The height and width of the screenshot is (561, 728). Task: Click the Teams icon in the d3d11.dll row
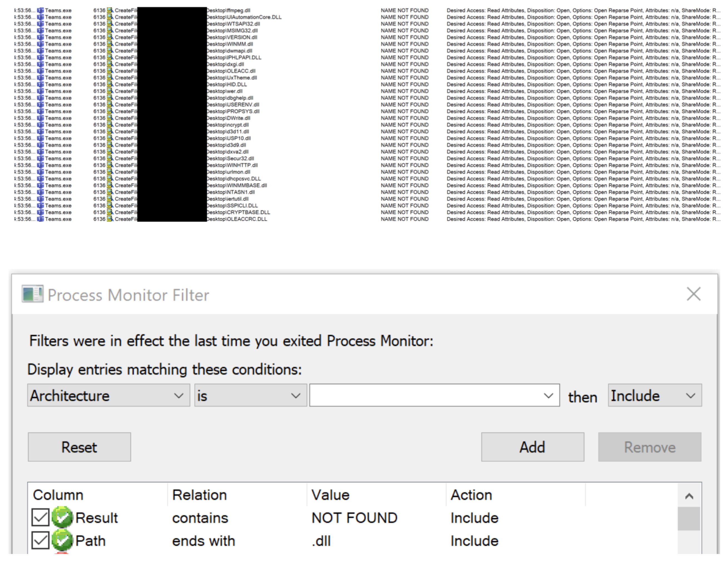pos(40,131)
